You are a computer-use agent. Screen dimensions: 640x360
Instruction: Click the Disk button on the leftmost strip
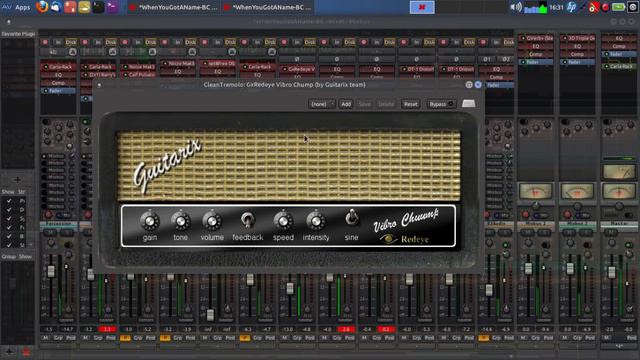(x=71, y=42)
